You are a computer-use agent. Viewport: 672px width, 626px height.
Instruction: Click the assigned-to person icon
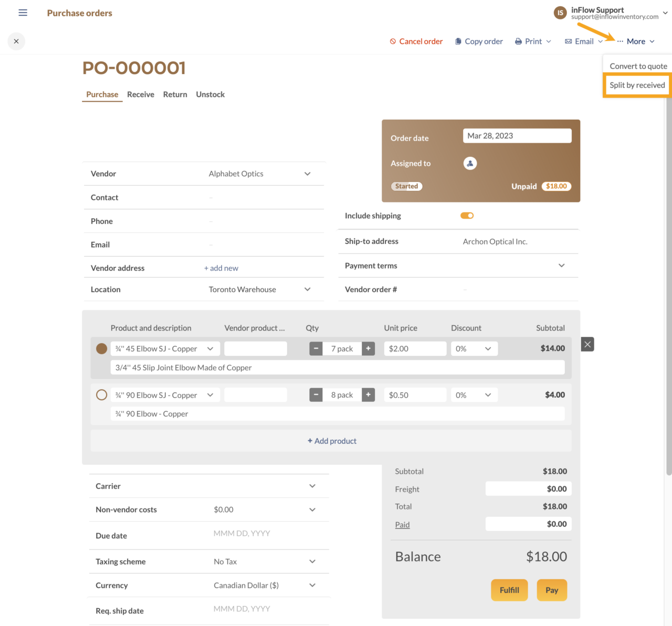point(470,163)
